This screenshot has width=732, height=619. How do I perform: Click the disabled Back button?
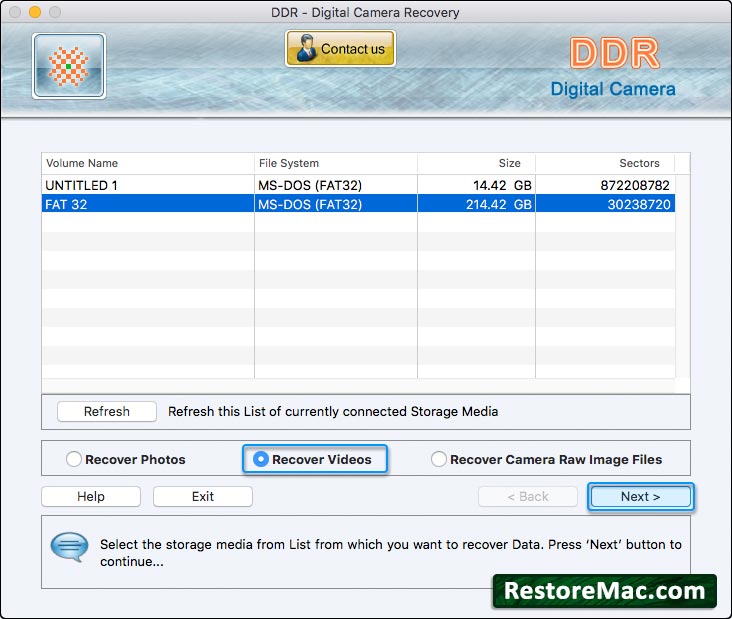[x=528, y=496]
